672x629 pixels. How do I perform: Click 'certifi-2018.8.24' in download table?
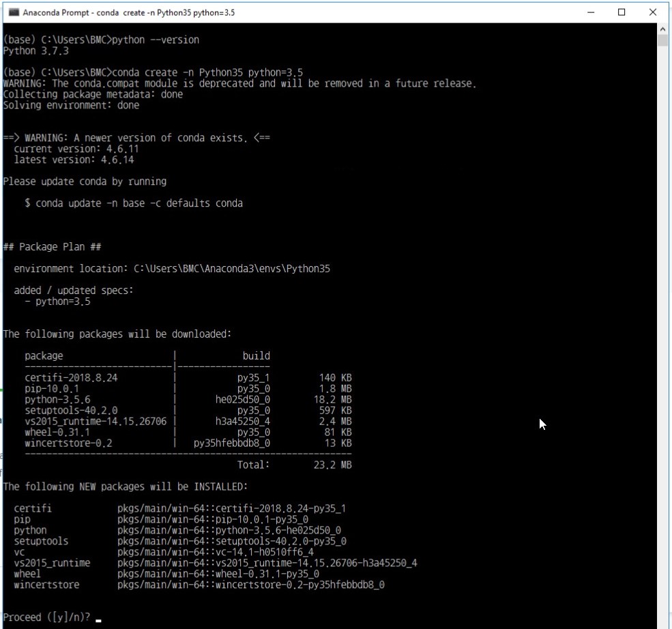click(x=71, y=377)
